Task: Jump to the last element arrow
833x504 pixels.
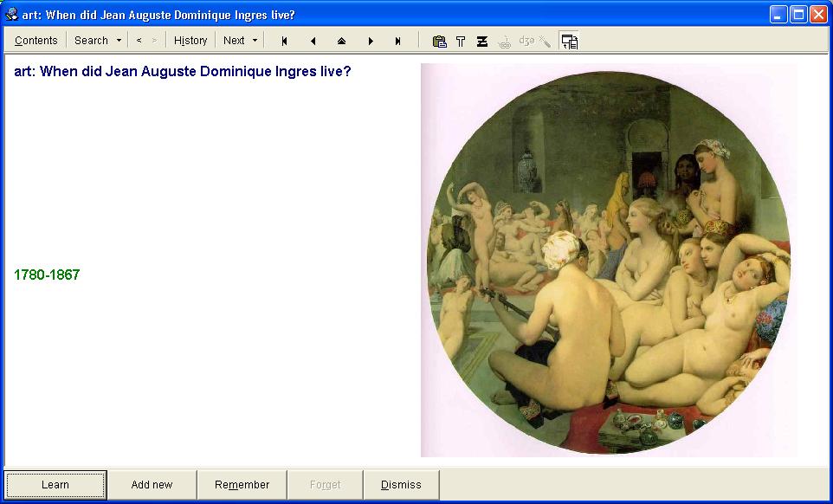Action: click(398, 41)
